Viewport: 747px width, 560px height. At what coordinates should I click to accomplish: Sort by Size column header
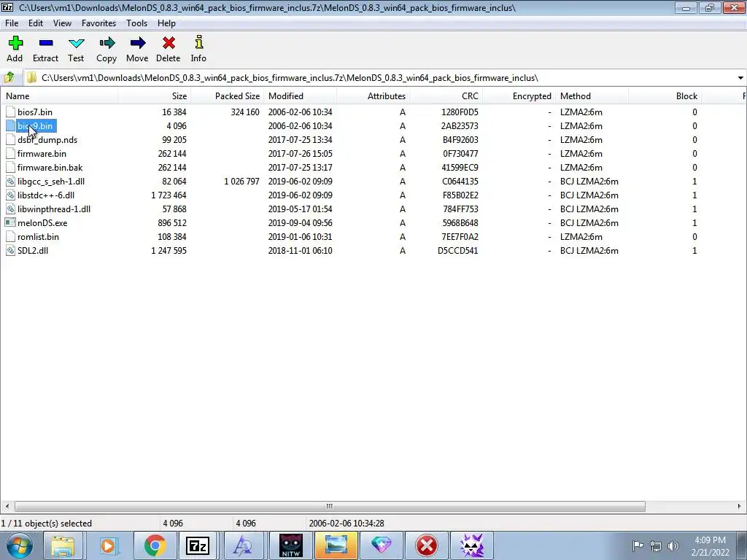155,96
